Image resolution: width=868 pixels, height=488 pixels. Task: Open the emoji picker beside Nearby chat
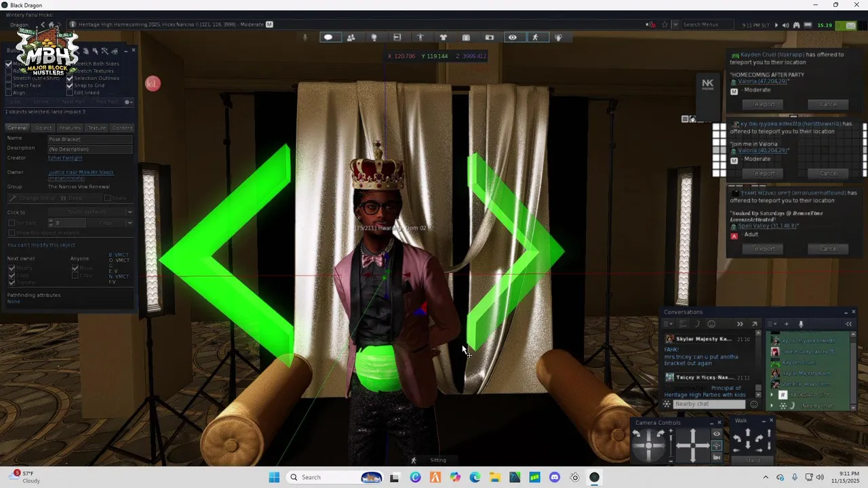click(x=753, y=404)
